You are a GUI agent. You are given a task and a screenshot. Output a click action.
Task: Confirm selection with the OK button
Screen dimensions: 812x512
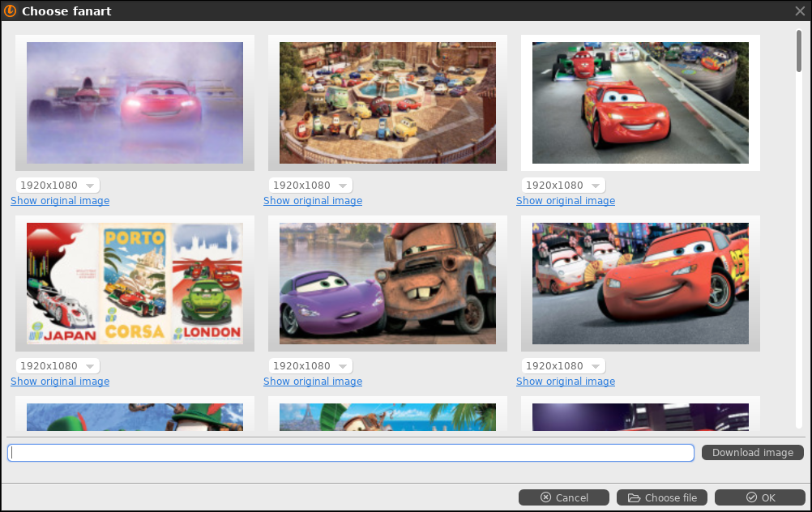760,497
